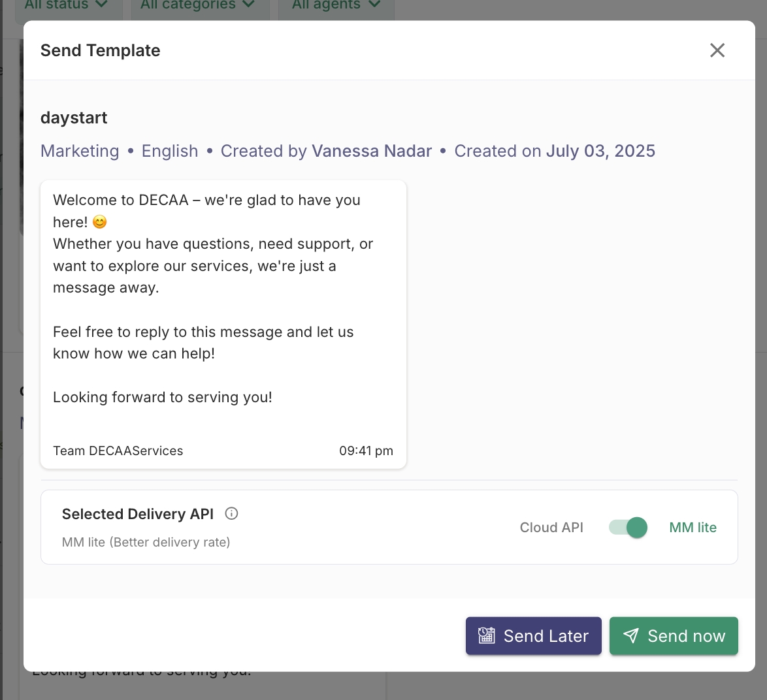Click the Team DECAAServices footer text
767x700 pixels.
coord(118,451)
